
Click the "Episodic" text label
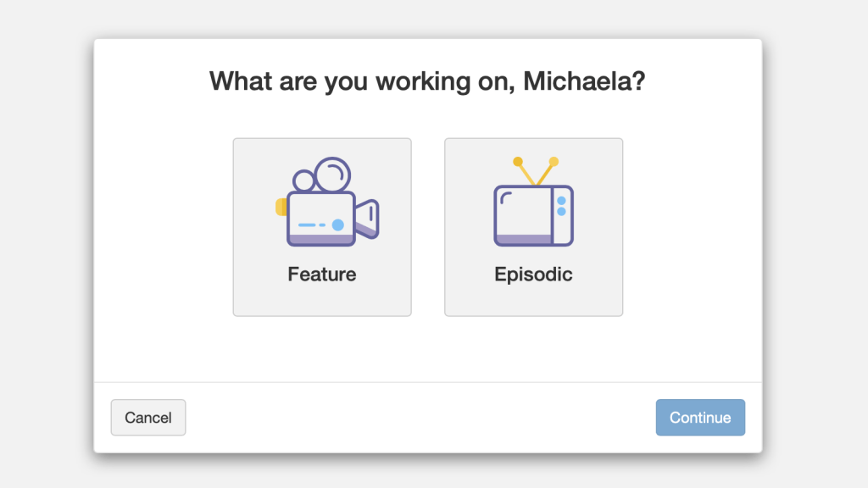click(x=533, y=274)
